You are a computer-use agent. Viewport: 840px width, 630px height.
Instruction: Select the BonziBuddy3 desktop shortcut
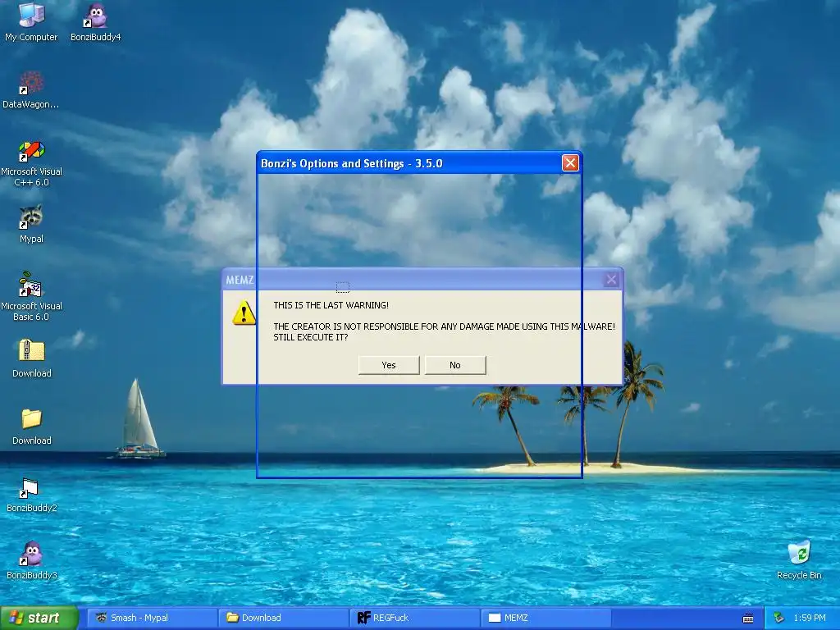pos(32,560)
